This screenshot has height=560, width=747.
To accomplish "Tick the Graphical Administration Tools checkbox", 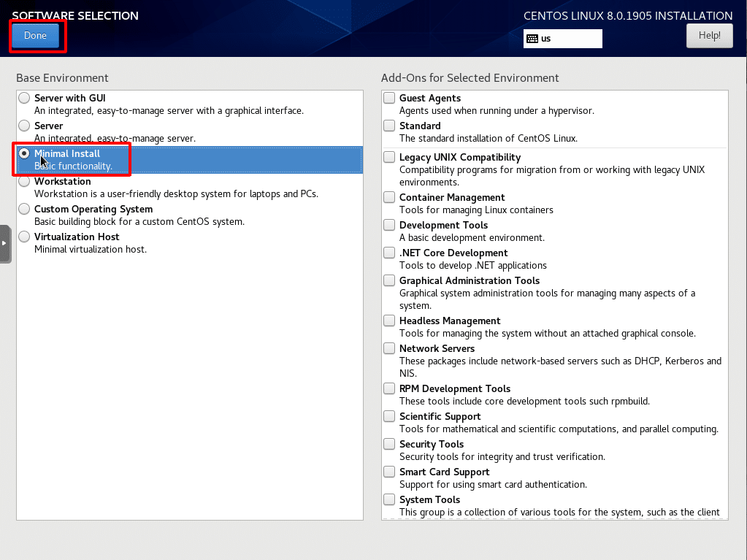I will click(x=389, y=280).
